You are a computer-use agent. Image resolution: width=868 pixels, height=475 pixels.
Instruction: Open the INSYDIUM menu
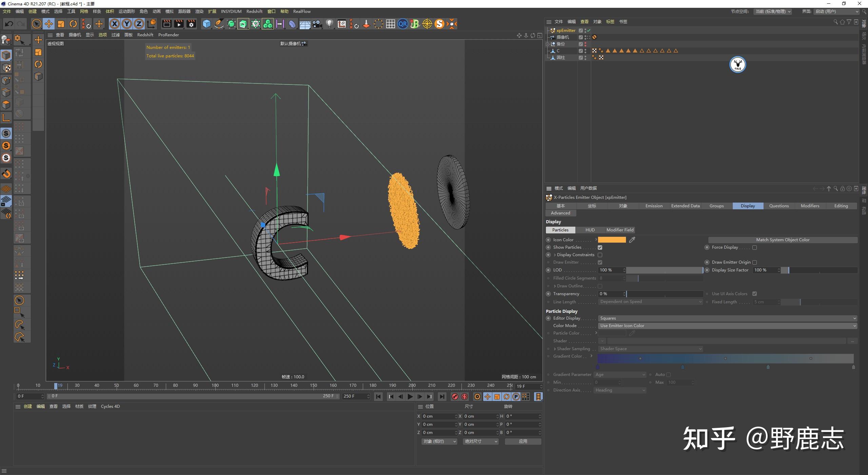click(231, 11)
